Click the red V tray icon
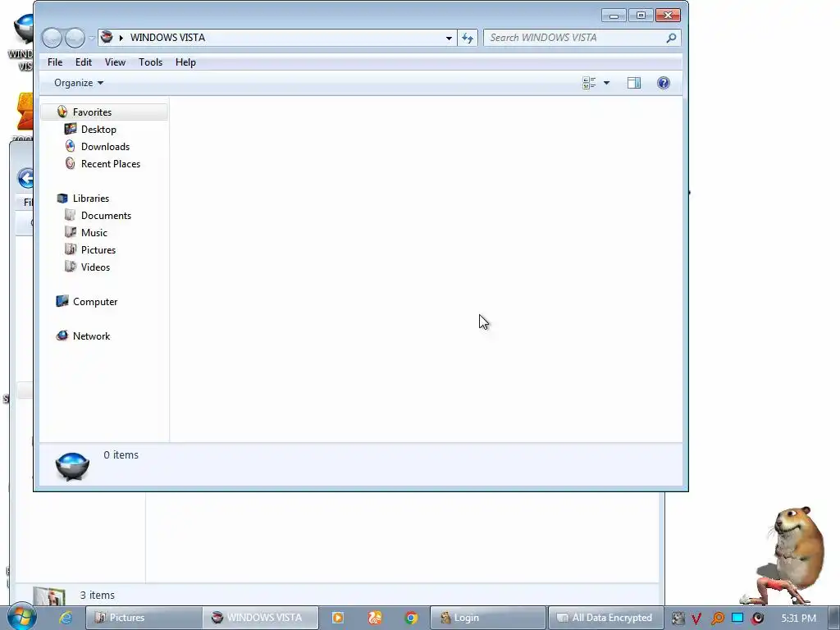 tap(696, 619)
